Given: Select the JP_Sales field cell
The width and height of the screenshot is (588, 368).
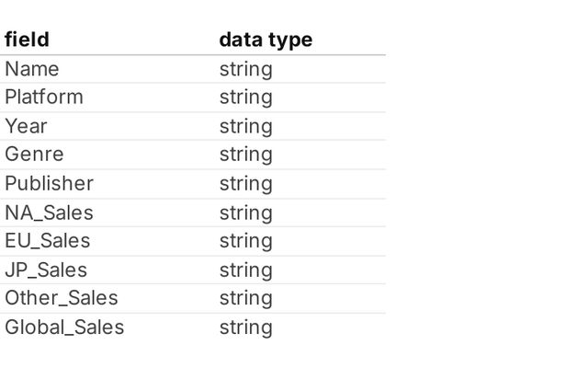Looking at the screenshot, I should 46,270.
